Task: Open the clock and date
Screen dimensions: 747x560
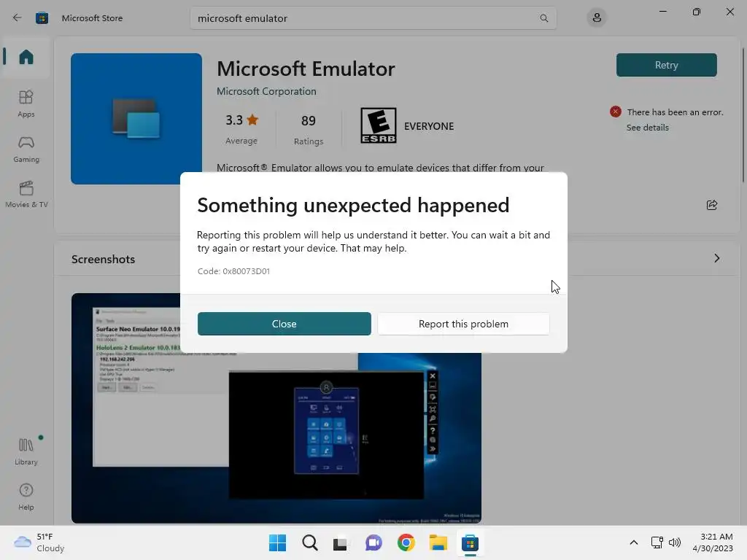Action: [x=713, y=542]
